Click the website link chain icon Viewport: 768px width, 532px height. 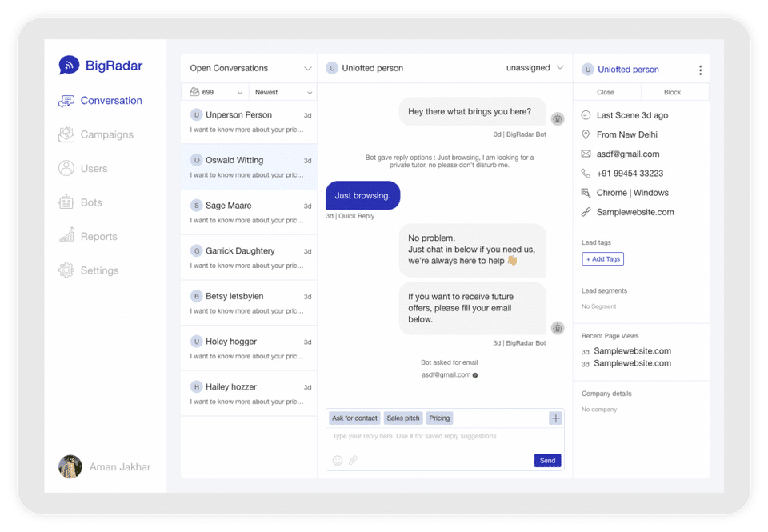pyautogui.click(x=586, y=212)
